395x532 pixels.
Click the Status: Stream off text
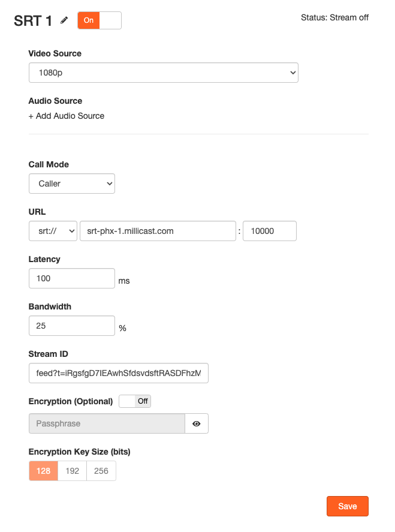[x=334, y=17]
